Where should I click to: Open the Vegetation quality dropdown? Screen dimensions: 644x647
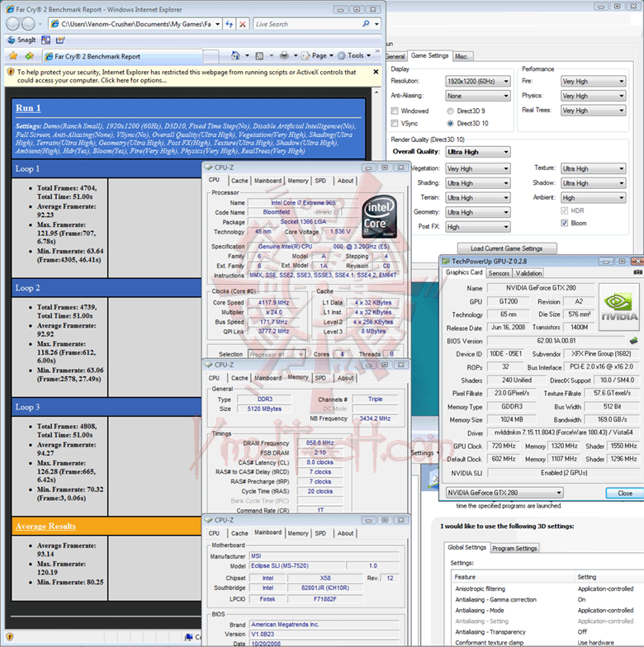pos(478,168)
